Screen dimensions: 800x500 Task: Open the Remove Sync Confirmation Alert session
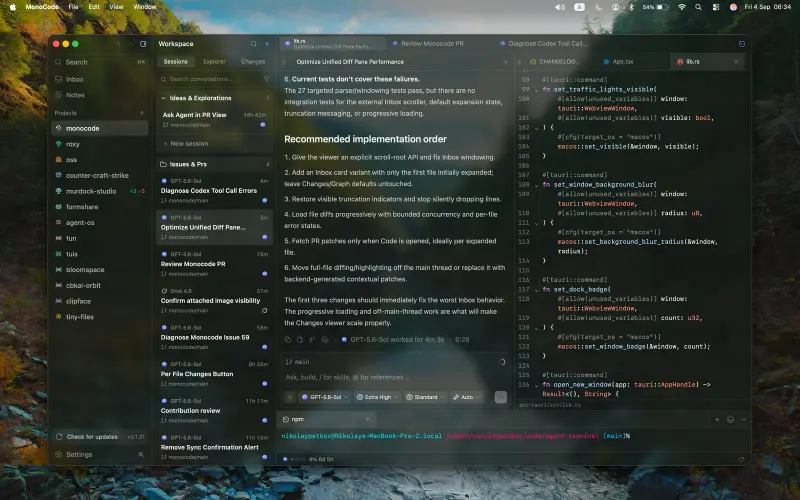pyautogui.click(x=214, y=447)
